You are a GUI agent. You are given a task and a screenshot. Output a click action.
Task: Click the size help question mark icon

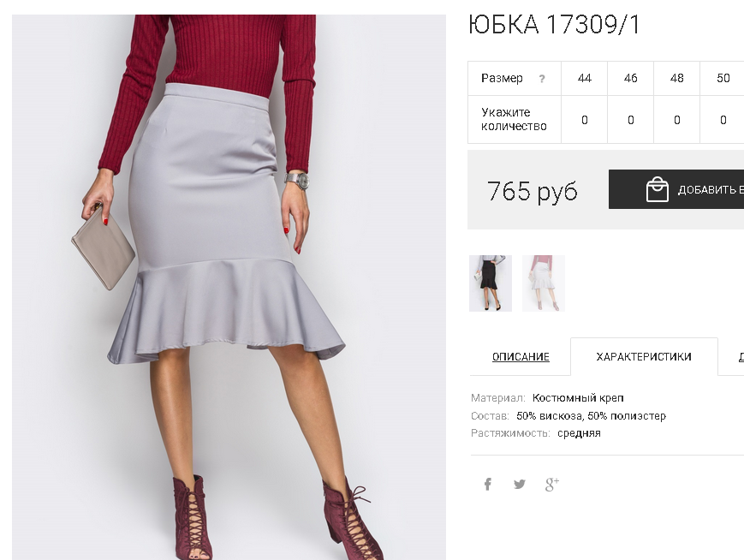point(542,79)
